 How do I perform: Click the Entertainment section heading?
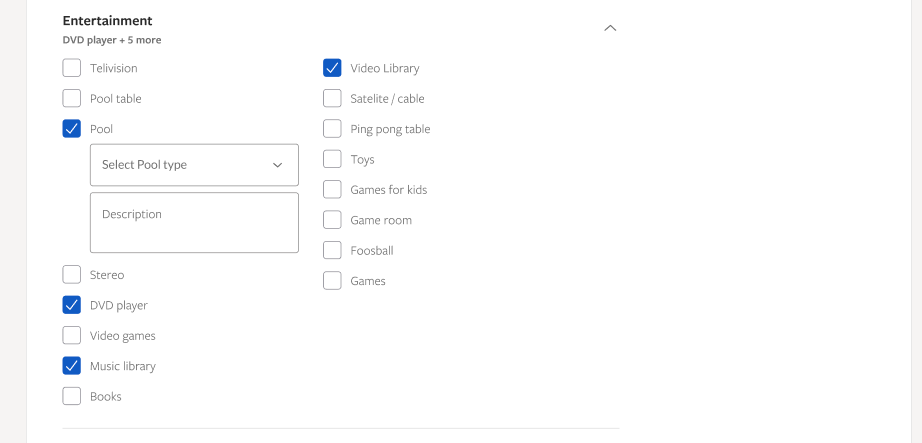(107, 20)
